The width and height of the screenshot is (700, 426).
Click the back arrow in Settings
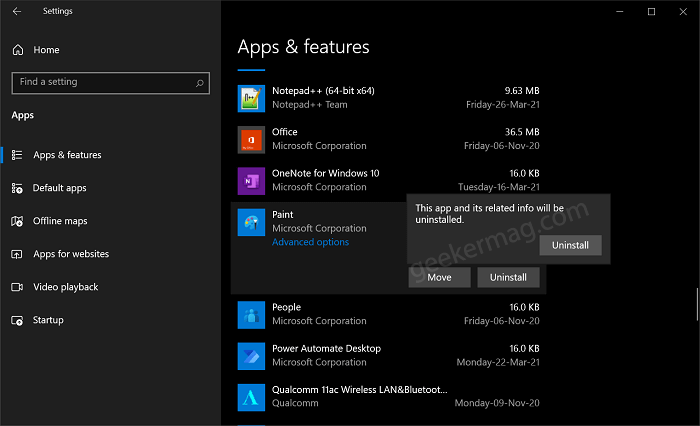[x=17, y=11]
